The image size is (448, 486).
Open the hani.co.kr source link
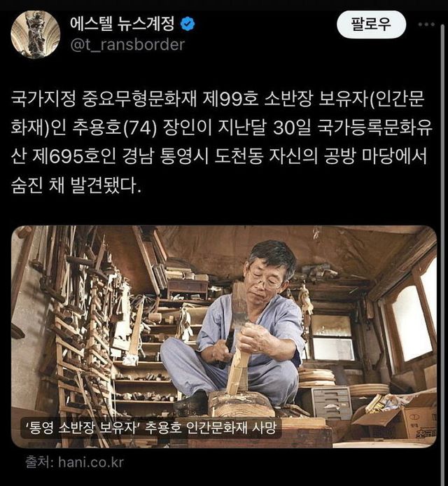[91, 462]
